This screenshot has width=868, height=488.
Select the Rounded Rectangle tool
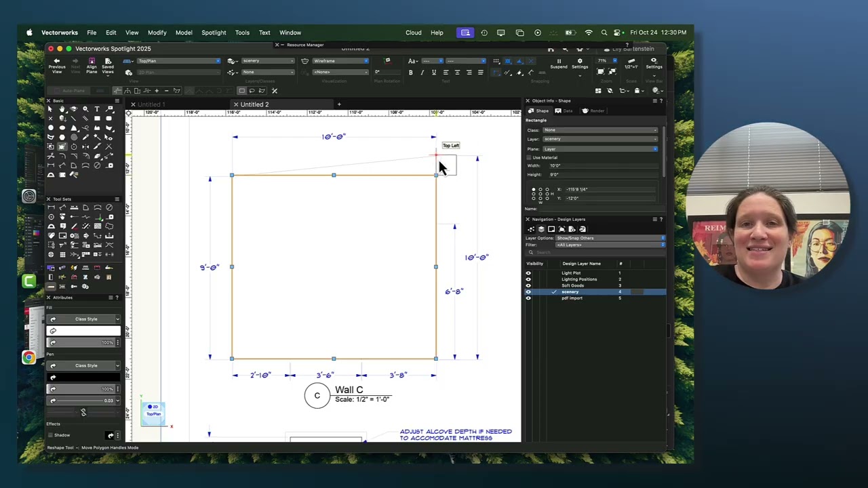point(108,118)
